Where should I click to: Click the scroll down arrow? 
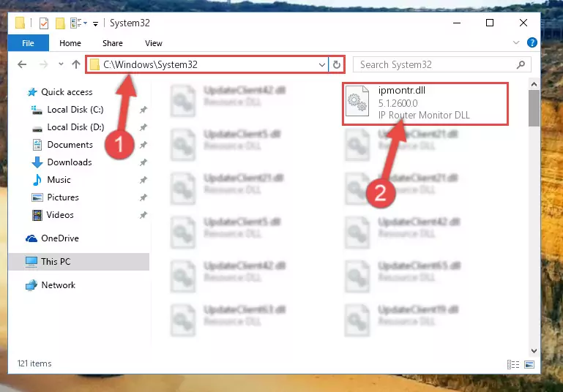(x=534, y=351)
